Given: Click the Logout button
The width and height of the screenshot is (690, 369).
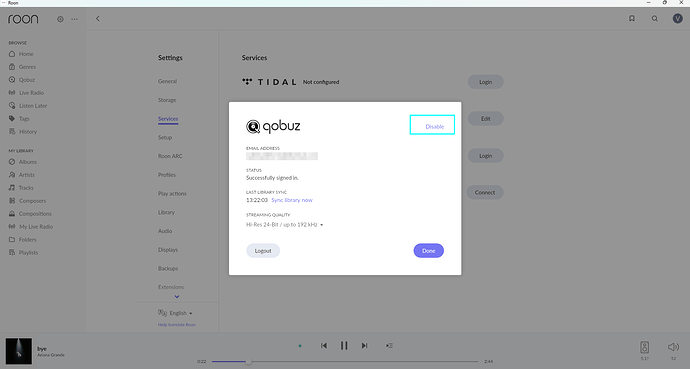Looking at the screenshot, I should pos(263,251).
